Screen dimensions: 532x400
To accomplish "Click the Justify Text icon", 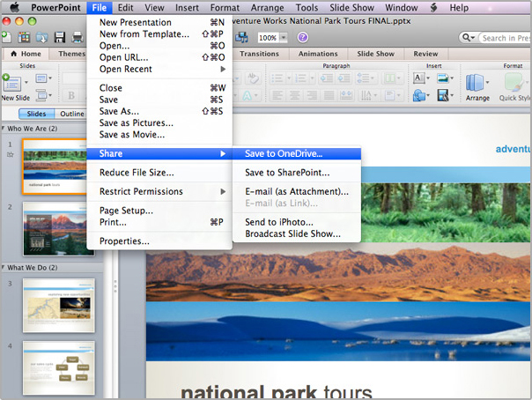I will tap(329, 96).
